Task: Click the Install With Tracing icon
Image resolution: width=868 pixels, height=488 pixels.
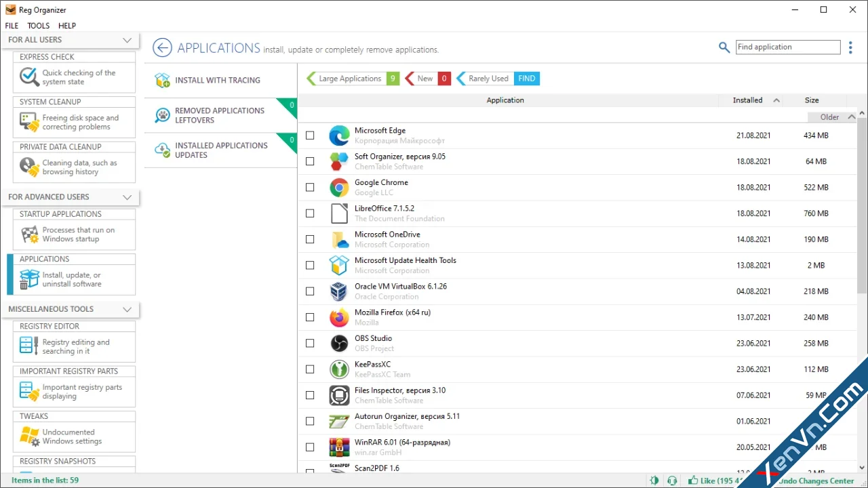Action: (x=162, y=80)
